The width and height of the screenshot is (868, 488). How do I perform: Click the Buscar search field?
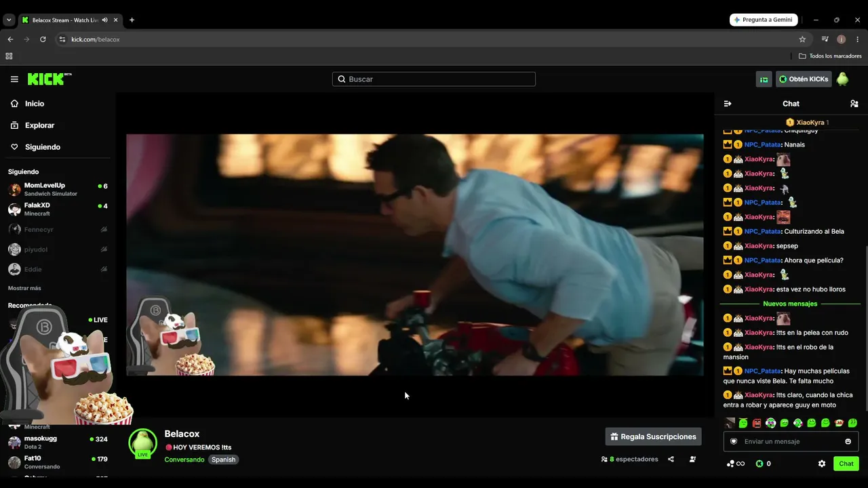click(x=434, y=79)
